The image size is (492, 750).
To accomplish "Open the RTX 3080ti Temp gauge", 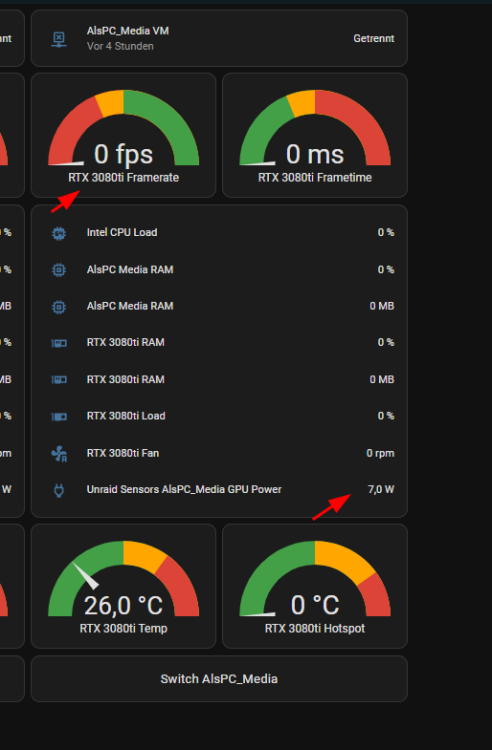I will pos(123,586).
